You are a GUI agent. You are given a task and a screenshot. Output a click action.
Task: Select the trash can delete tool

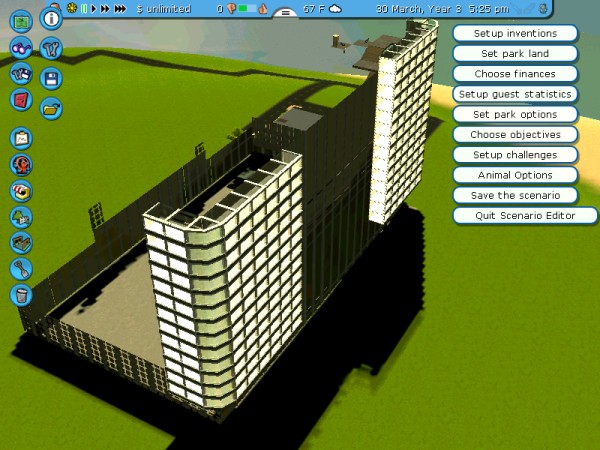21,295
